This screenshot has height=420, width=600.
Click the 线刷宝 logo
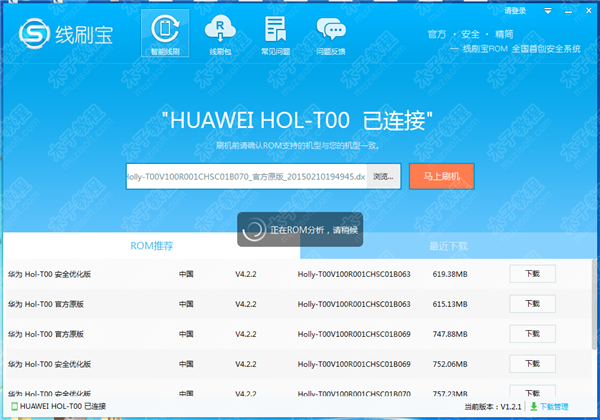[66, 34]
